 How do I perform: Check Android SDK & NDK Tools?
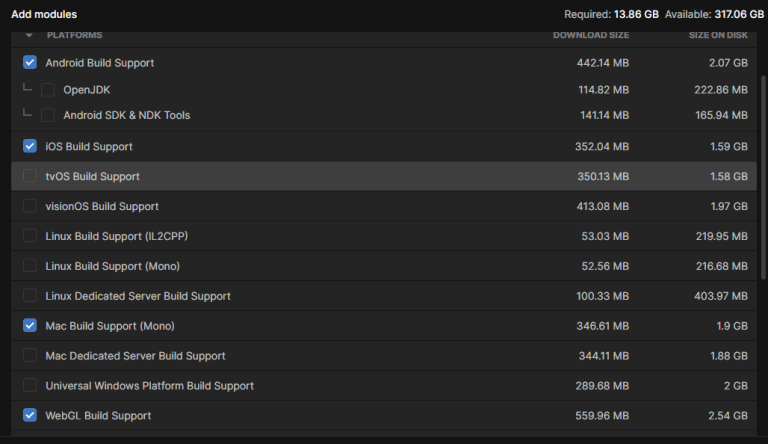[48, 115]
